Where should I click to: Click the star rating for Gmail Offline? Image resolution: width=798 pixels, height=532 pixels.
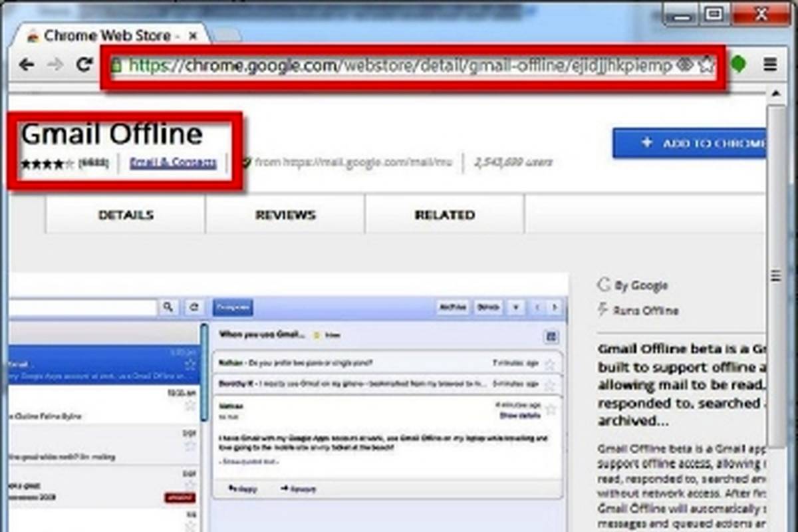[48, 163]
